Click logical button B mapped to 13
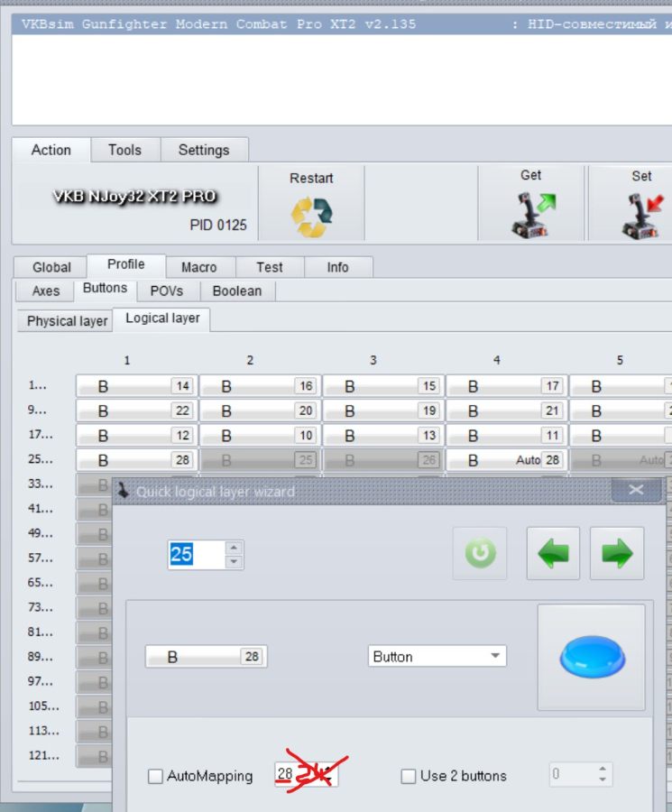The width and height of the screenshot is (672, 812). click(x=383, y=435)
